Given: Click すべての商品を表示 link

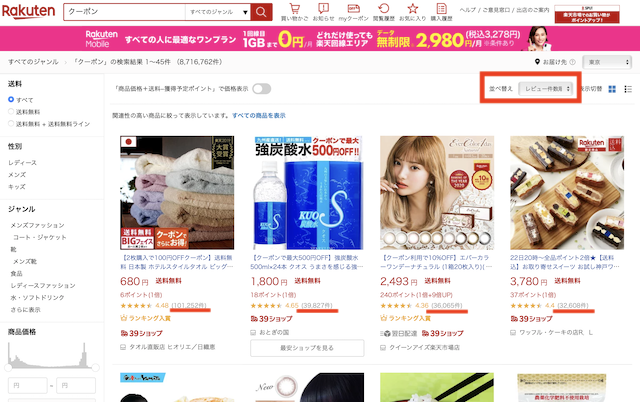Looking at the screenshot, I should pos(259,115).
